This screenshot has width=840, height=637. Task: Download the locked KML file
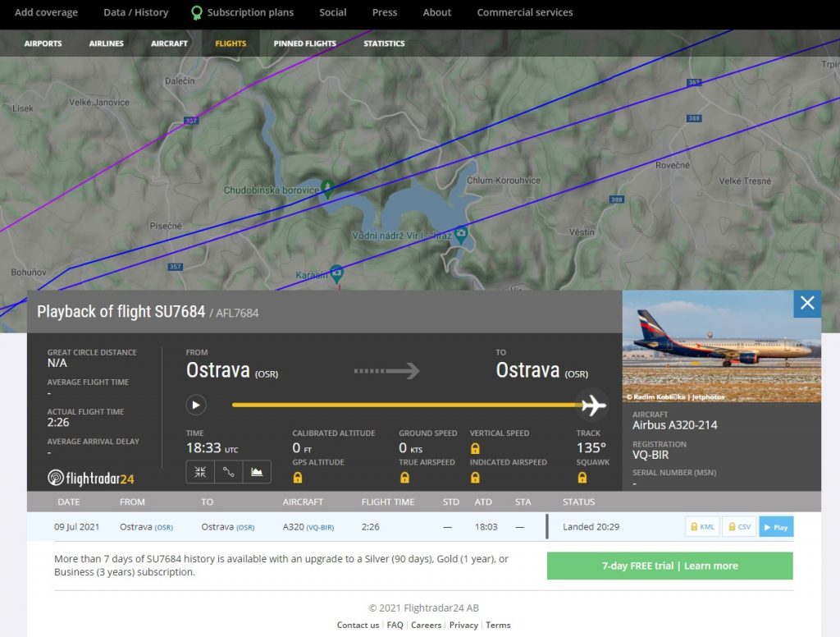click(x=702, y=526)
